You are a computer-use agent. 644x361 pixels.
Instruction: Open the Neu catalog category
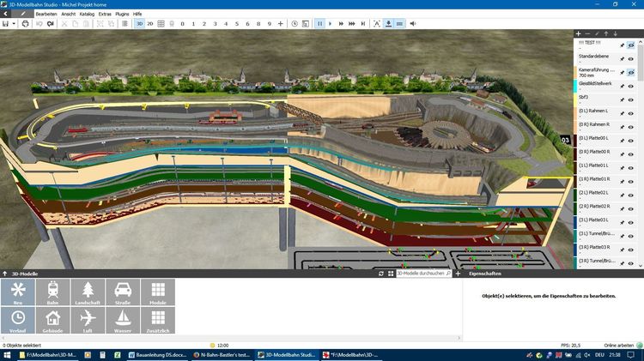(x=18, y=292)
